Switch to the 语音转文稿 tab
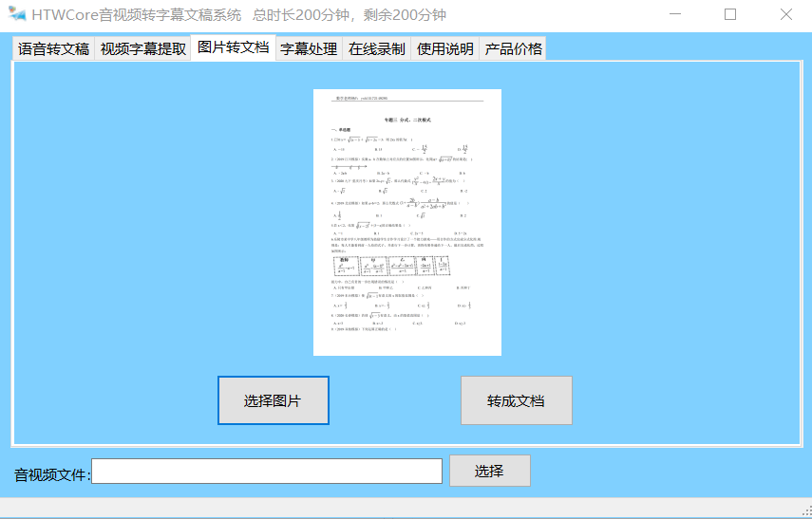 tap(53, 49)
